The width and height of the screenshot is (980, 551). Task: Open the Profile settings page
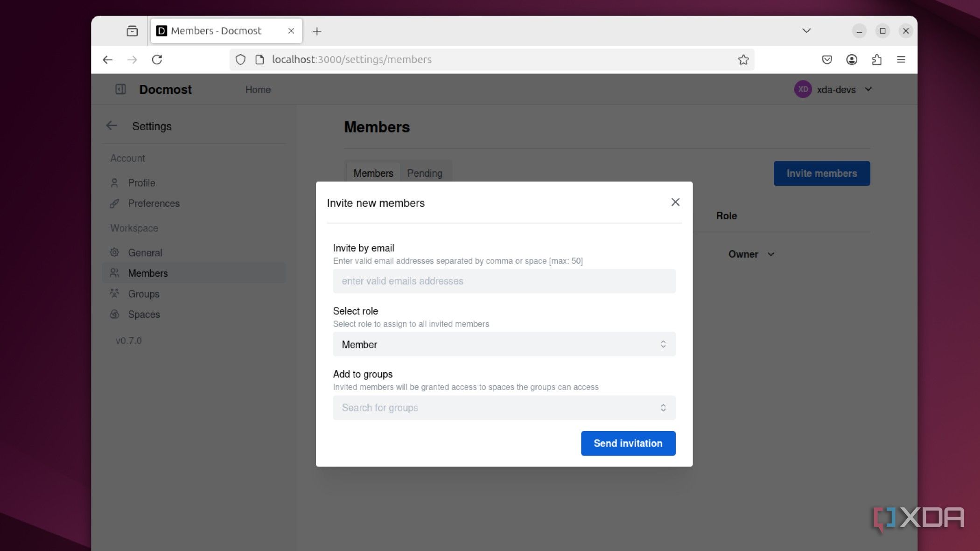(x=194, y=183)
